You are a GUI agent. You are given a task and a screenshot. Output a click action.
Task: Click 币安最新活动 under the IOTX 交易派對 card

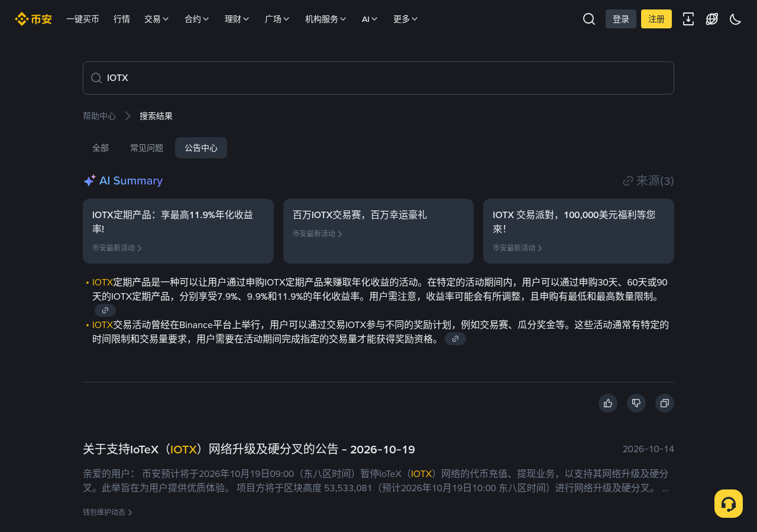(517, 248)
